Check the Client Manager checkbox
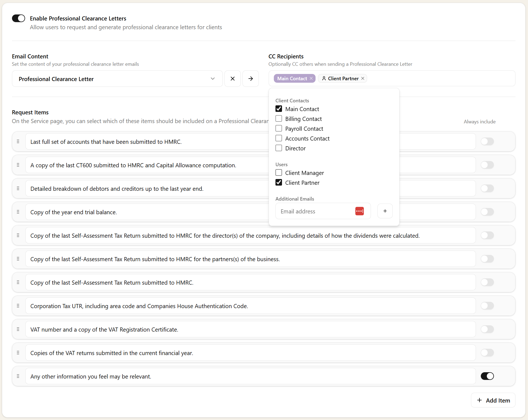This screenshot has width=528, height=420. tap(278, 172)
